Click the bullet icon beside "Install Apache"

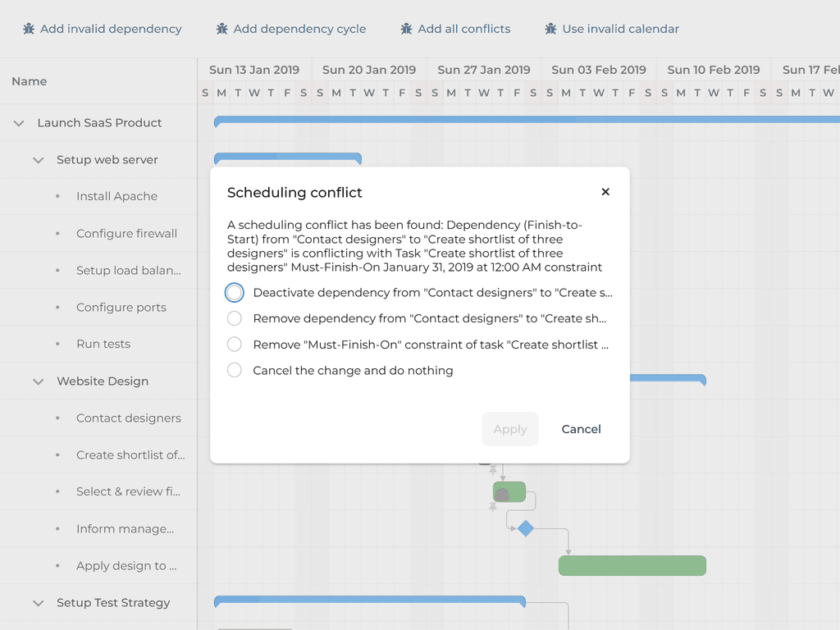pyautogui.click(x=57, y=195)
